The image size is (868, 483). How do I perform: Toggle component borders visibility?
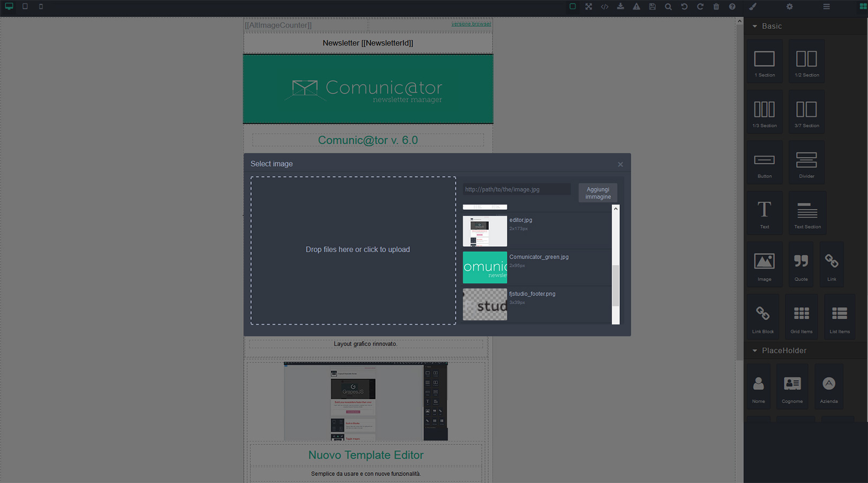pyautogui.click(x=572, y=6)
